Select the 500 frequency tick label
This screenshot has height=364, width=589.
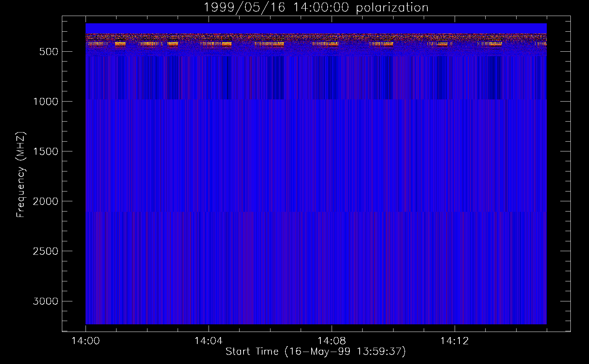49,52
